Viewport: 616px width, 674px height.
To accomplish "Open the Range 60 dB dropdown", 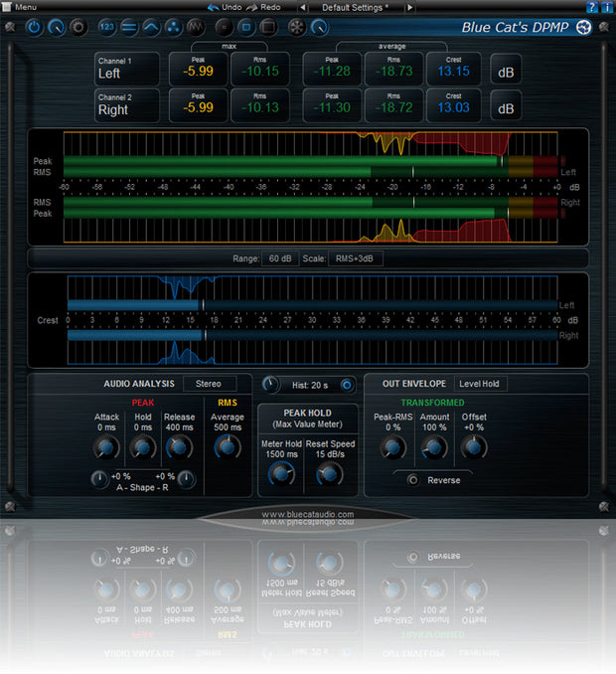I will [x=280, y=258].
